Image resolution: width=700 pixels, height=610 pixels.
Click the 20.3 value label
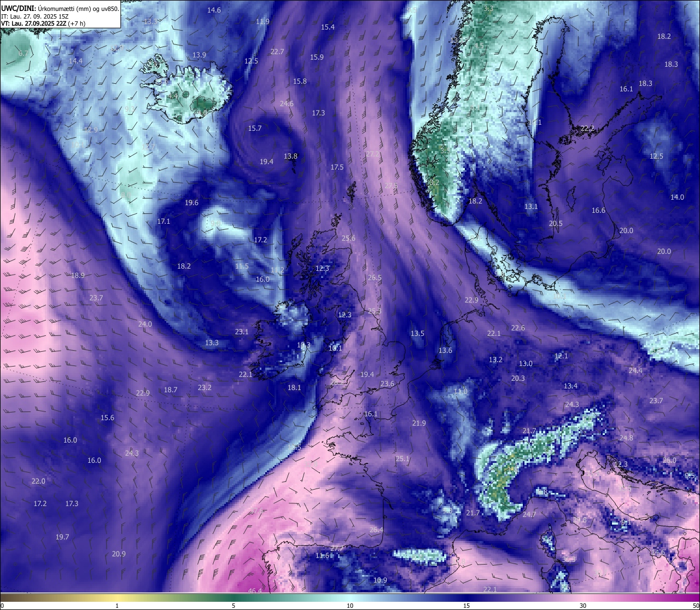coord(518,379)
